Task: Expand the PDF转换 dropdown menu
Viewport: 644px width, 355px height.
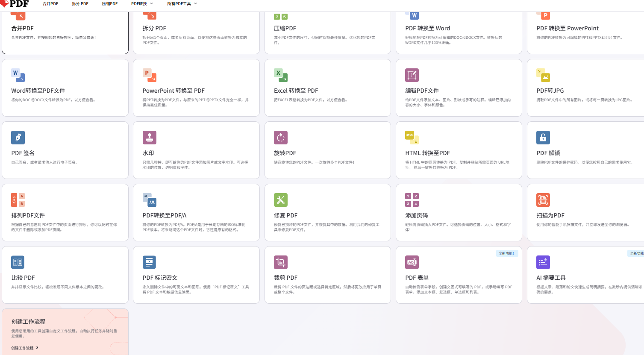Action: point(142,3)
